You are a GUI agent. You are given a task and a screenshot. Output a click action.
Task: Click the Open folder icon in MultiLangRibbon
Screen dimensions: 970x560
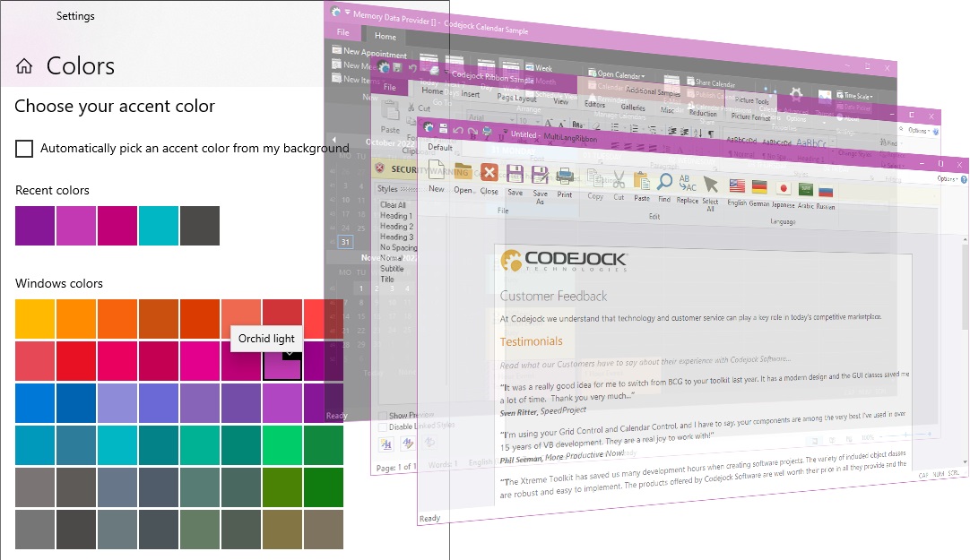click(463, 171)
